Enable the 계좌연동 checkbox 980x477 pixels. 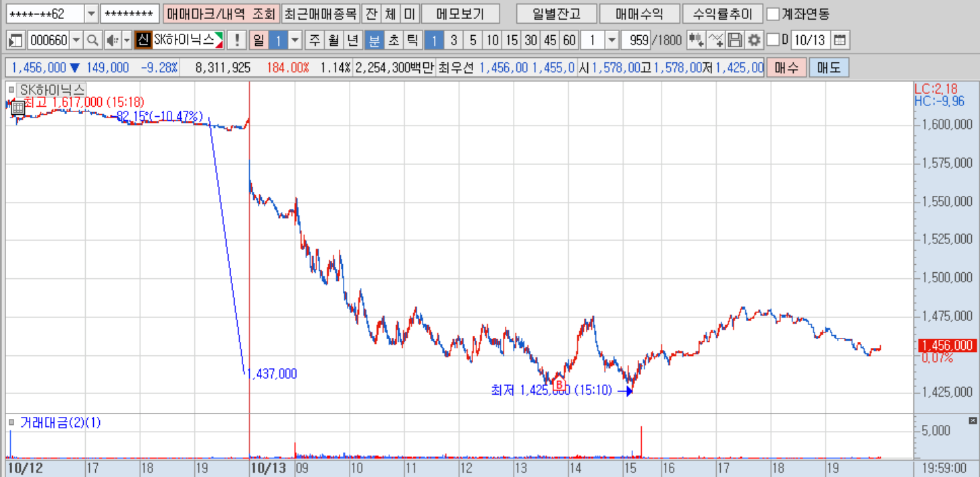(774, 14)
